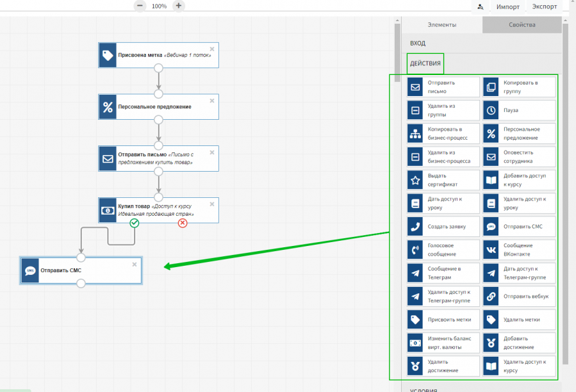Image resolution: width=576 pixels, height=392 pixels.
Task: Select the Создать заявку phone icon
Action: [x=415, y=226]
